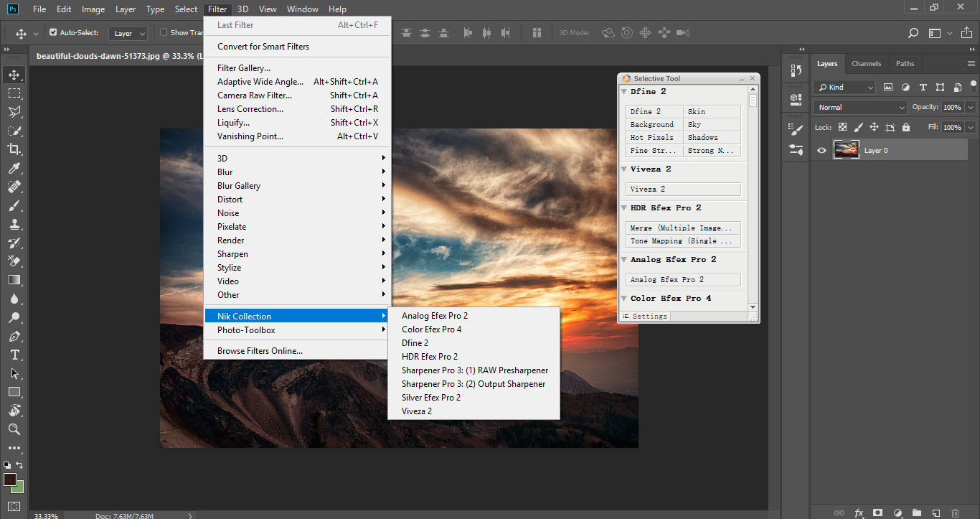Image resolution: width=980 pixels, height=519 pixels.
Task: Collapse Analog Efex Pro 2 section
Action: point(623,260)
